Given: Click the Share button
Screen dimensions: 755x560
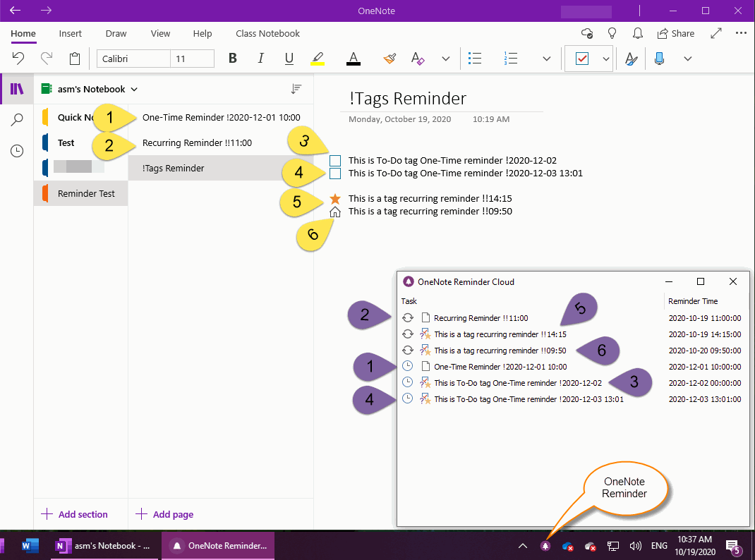Looking at the screenshot, I should pos(675,33).
